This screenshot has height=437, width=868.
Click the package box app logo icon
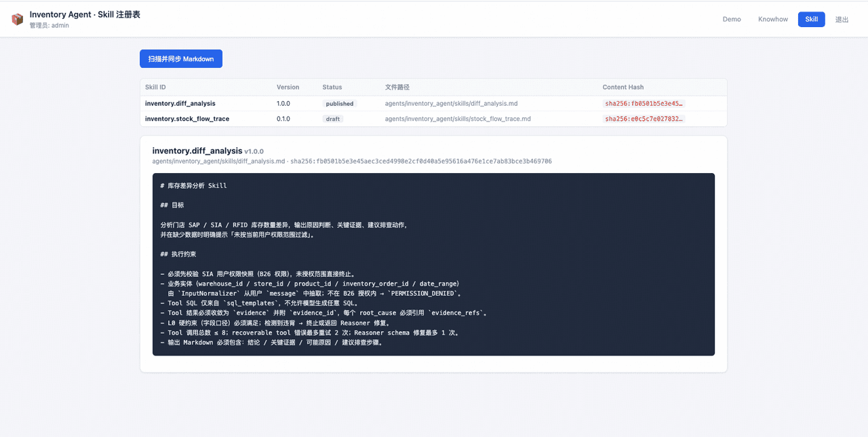coord(18,19)
